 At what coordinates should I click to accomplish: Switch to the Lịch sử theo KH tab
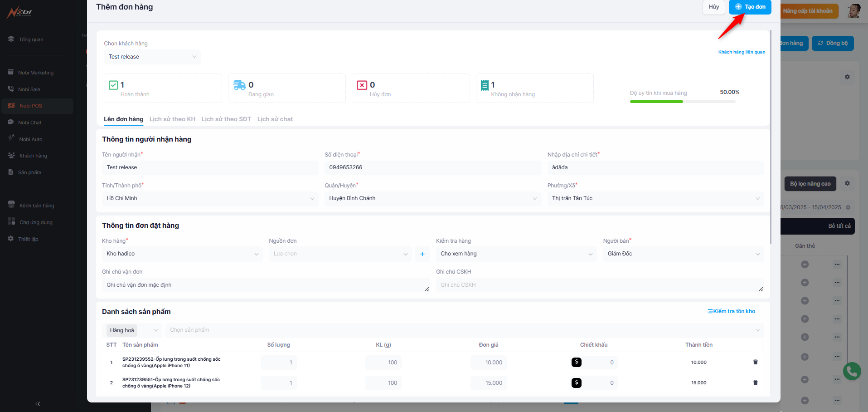[x=172, y=119]
